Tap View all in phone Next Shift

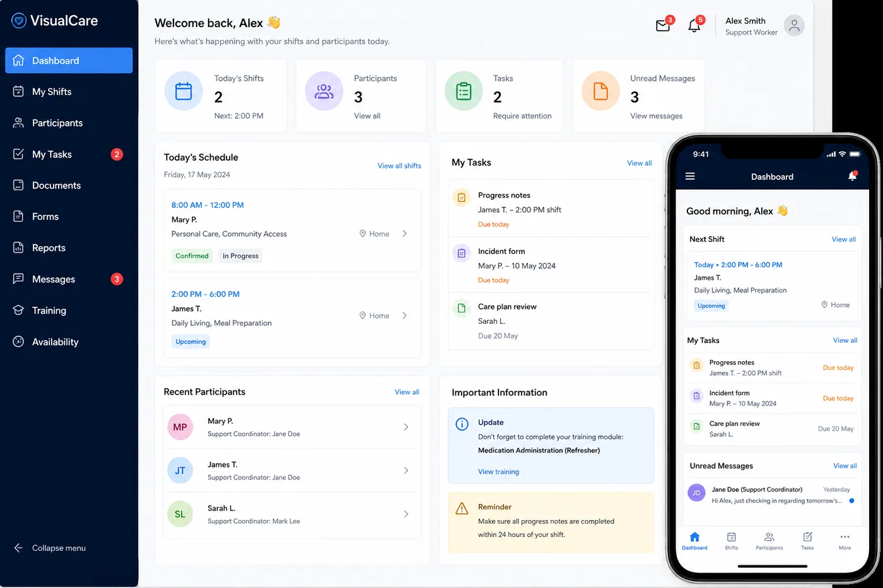coord(843,239)
